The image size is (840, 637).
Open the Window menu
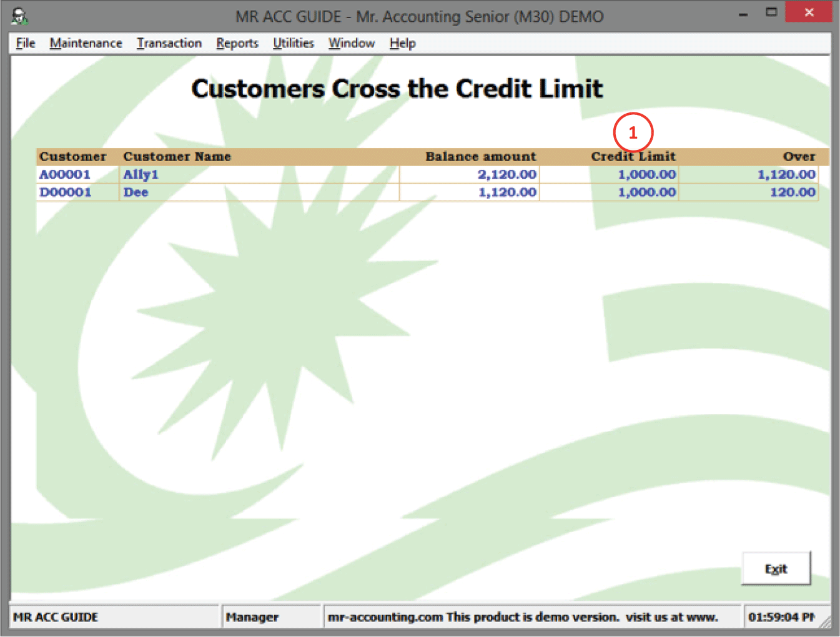(352, 43)
